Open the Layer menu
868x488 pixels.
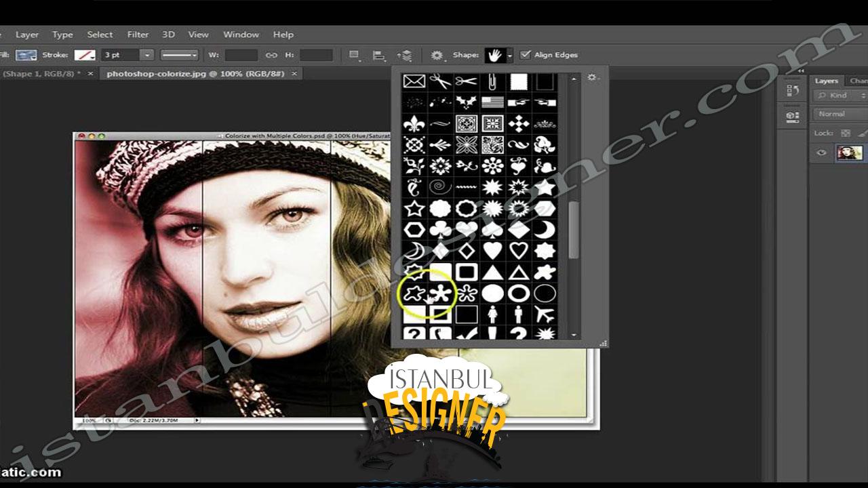point(27,35)
